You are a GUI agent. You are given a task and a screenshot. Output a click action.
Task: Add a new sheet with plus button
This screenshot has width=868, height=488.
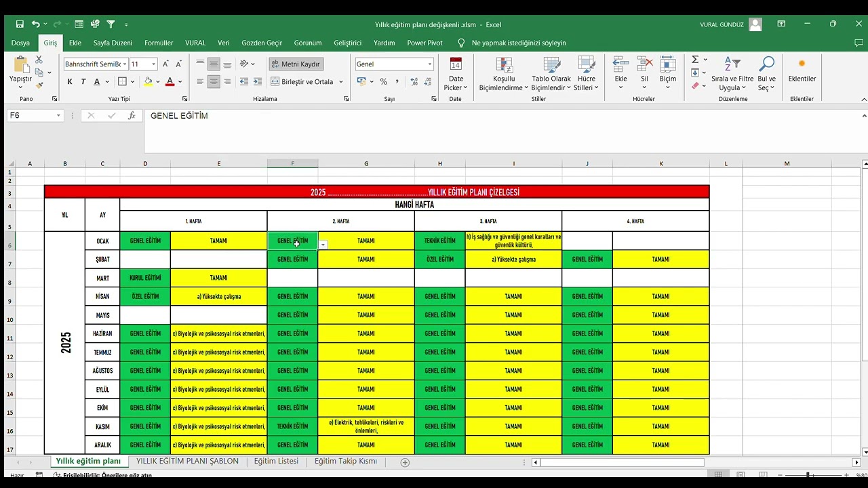[405, 462]
